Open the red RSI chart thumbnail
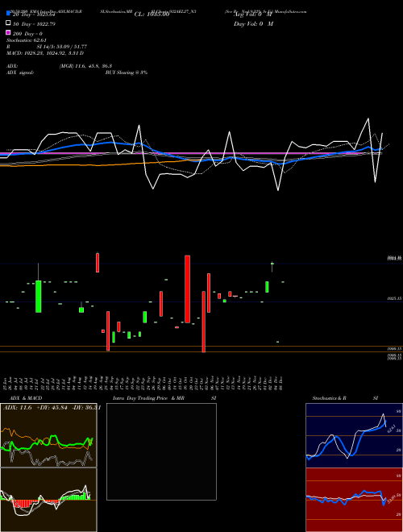Viewport: 403px width, 532px height. pos(354,500)
